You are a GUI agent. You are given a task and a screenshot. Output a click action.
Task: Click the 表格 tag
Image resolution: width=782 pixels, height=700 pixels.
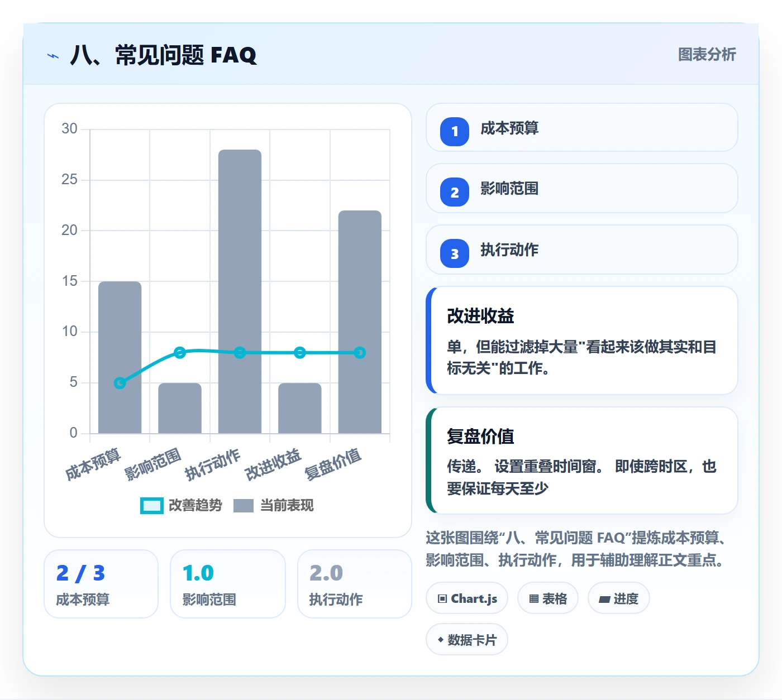(x=547, y=598)
